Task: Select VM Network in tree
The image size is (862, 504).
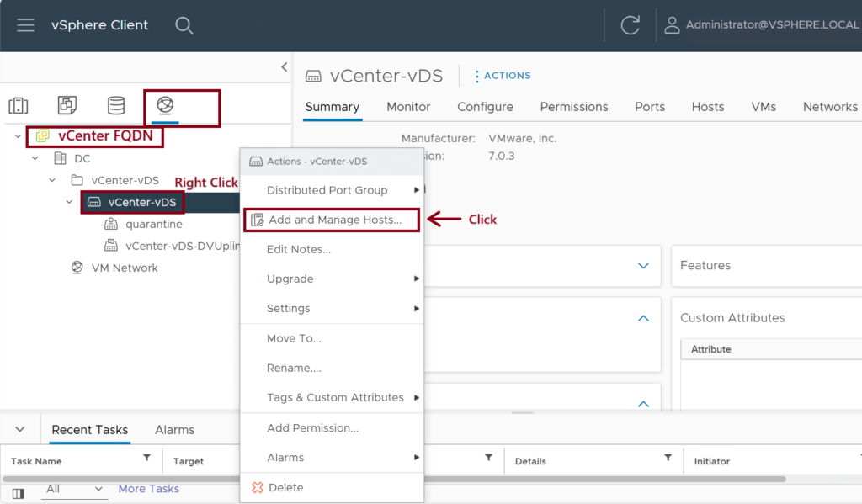Action: coord(125,268)
